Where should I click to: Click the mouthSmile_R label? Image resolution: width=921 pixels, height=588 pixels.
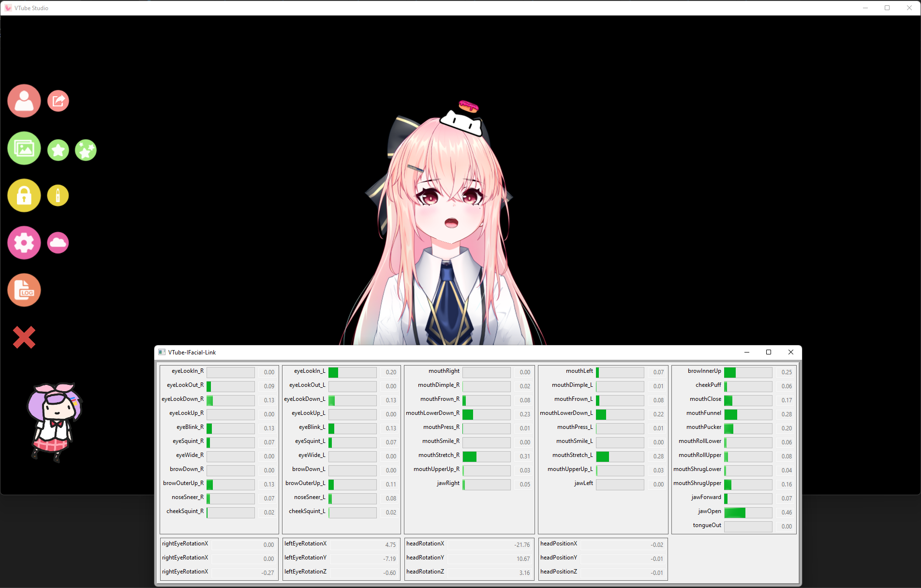(x=441, y=441)
